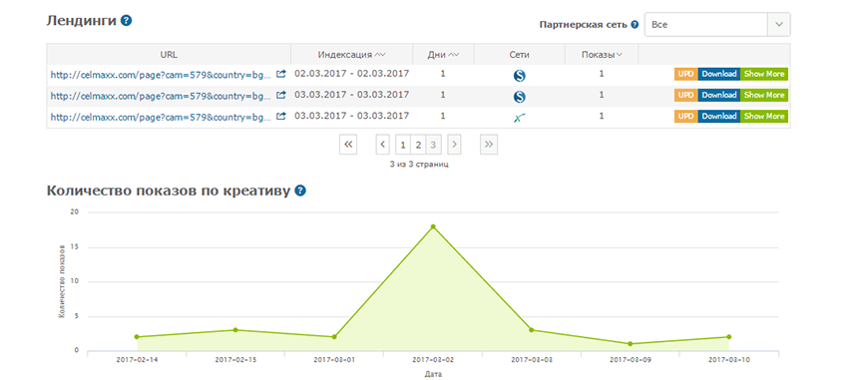Go to page 2 of landings
The width and height of the screenshot is (868, 380).
pyautogui.click(x=418, y=145)
